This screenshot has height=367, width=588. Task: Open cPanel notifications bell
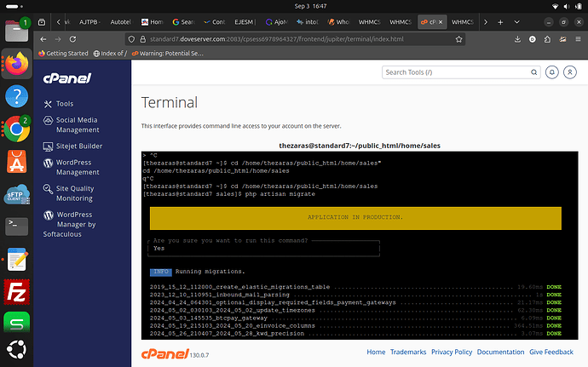(552, 72)
